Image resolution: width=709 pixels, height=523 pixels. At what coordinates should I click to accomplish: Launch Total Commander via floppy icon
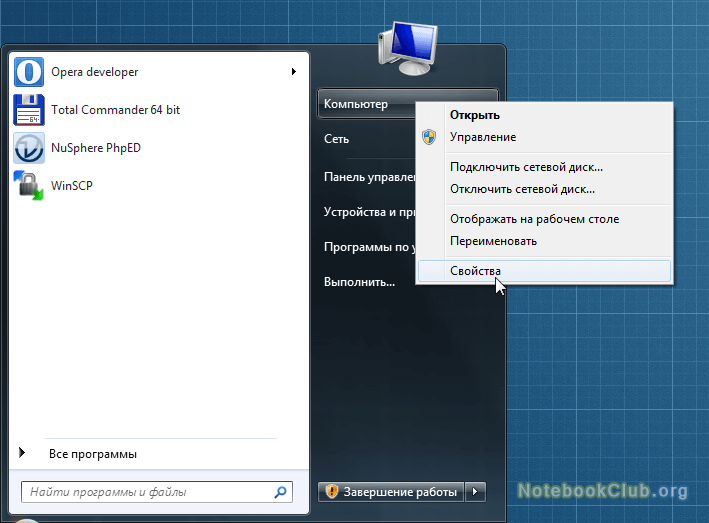pyautogui.click(x=29, y=110)
